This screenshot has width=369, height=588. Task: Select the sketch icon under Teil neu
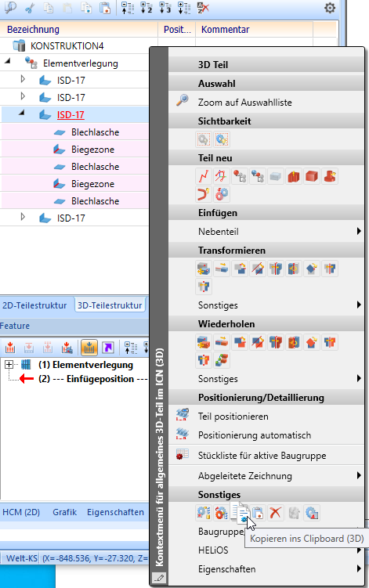[x=204, y=176]
